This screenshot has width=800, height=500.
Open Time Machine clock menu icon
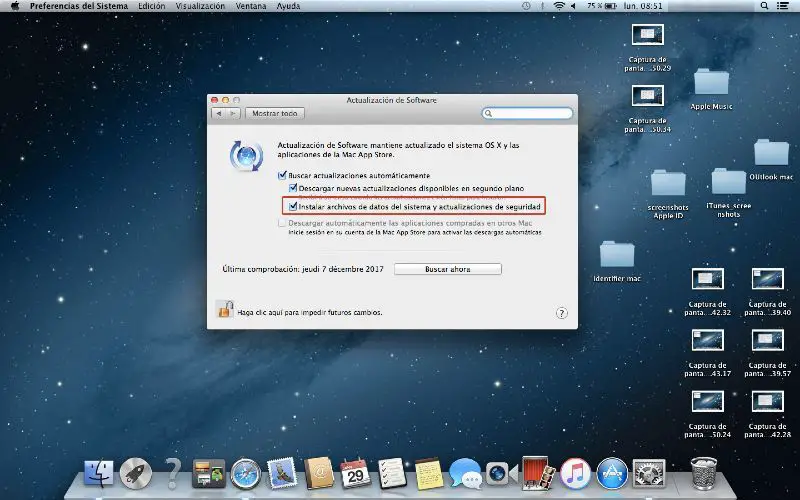pyautogui.click(x=526, y=6)
